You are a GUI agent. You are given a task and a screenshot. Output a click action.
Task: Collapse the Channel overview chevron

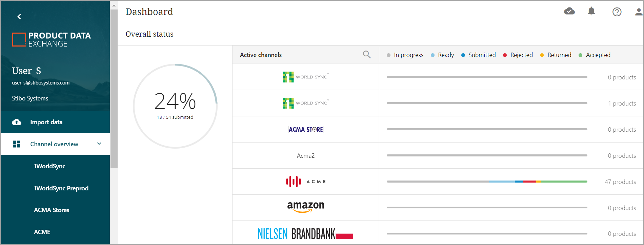pos(99,144)
